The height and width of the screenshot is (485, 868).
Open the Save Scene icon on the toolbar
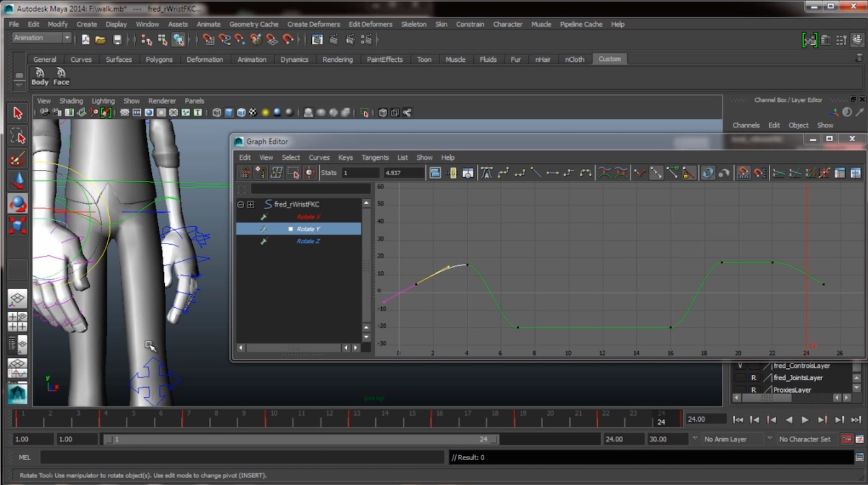117,40
